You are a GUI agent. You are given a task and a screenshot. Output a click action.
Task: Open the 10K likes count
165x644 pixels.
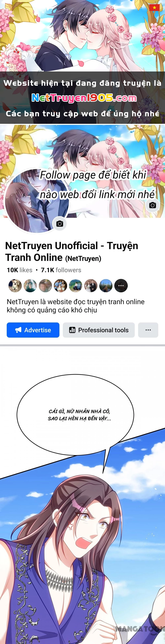[x=19, y=270]
